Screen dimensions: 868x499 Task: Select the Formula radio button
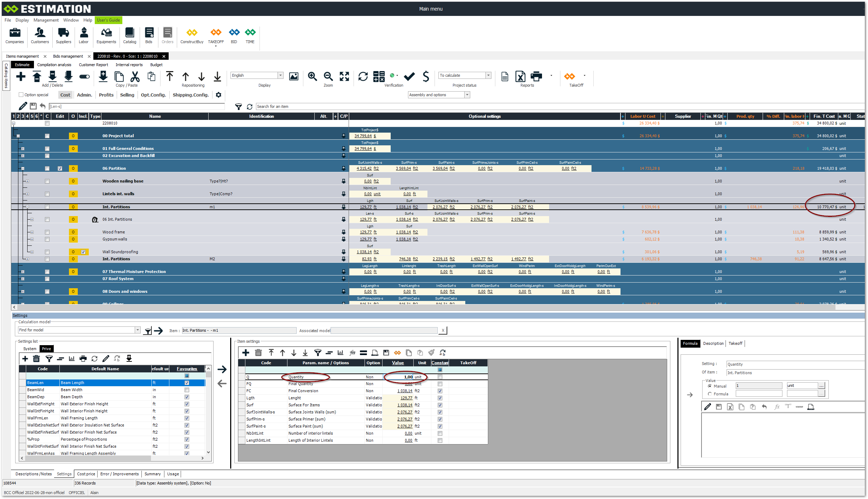coord(710,394)
